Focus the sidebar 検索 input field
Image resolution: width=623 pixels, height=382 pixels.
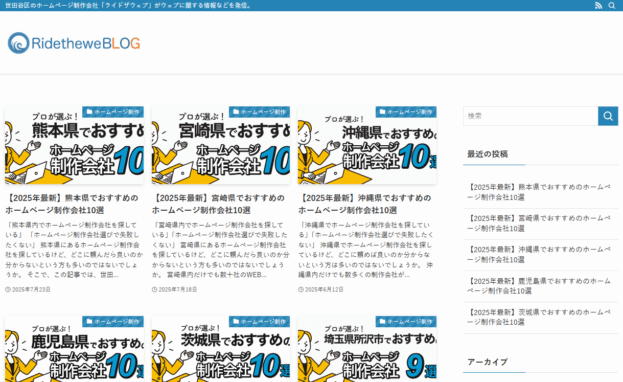point(530,116)
